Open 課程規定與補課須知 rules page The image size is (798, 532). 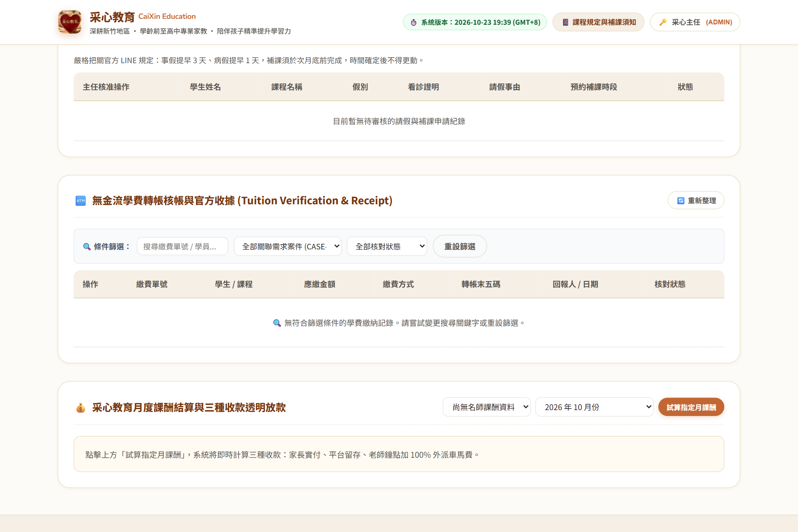click(598, 22)
